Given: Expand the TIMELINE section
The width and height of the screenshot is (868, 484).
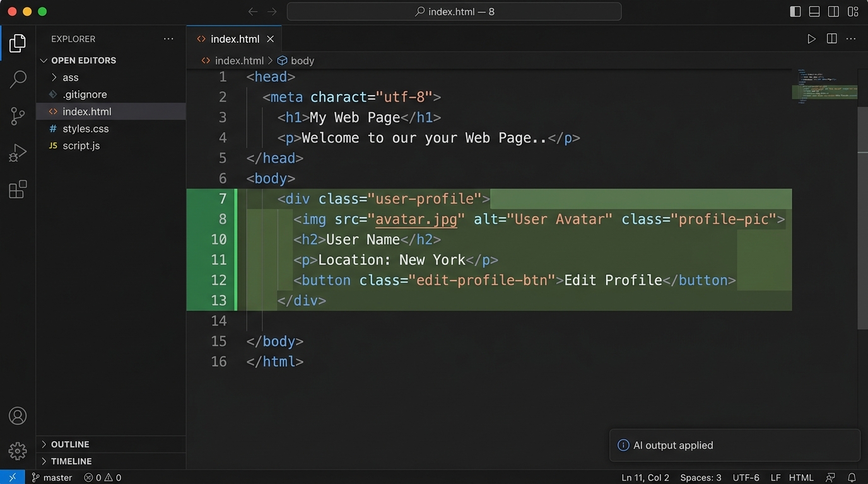Looking at the screenshot, I should 71,461.
